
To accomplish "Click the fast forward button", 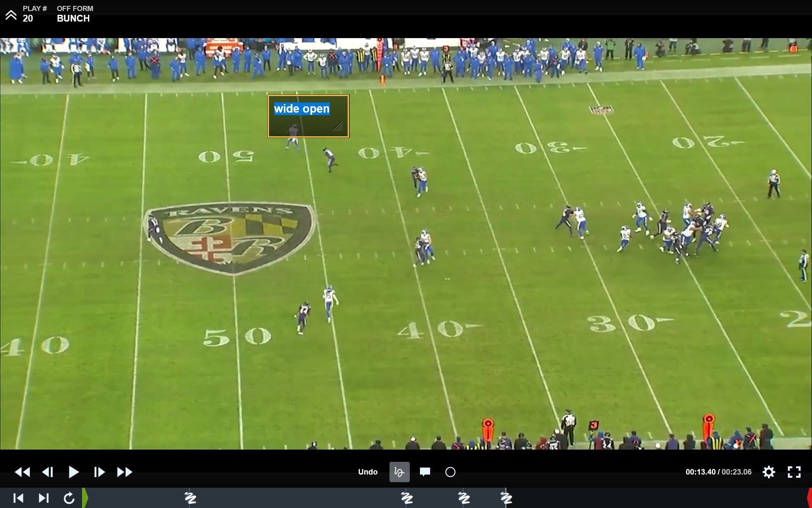I will (125, 472).
